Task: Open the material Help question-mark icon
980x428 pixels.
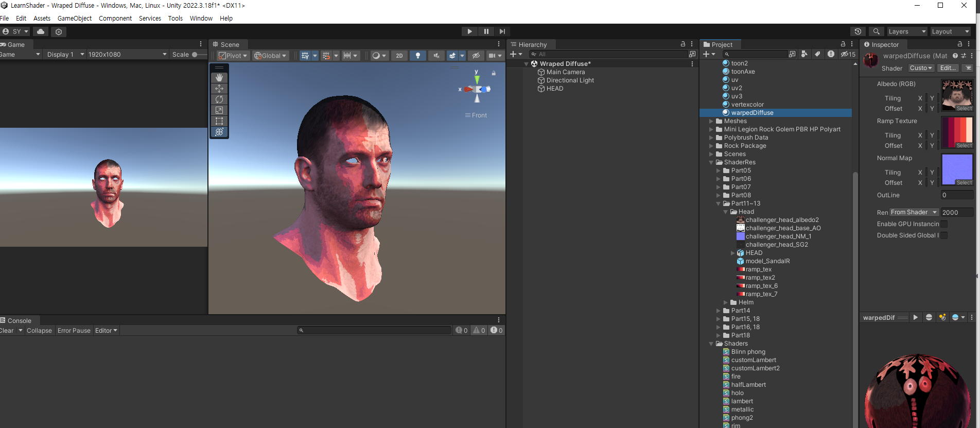Action: click(955, 56)
